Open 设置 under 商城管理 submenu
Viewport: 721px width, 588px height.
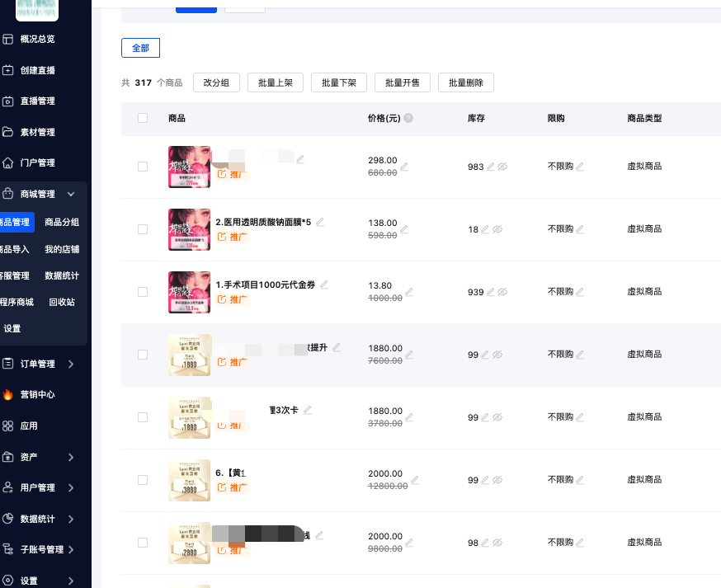(12, 328)
